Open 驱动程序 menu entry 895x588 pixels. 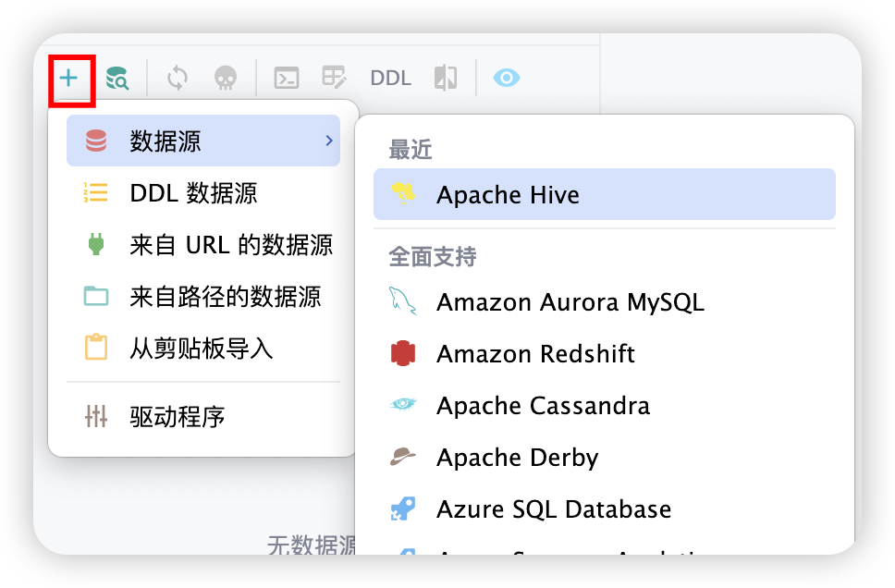click(203, 416)
